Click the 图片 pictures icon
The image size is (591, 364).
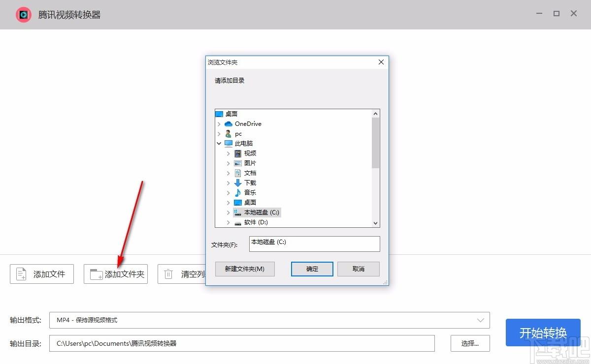click(238, 163)
